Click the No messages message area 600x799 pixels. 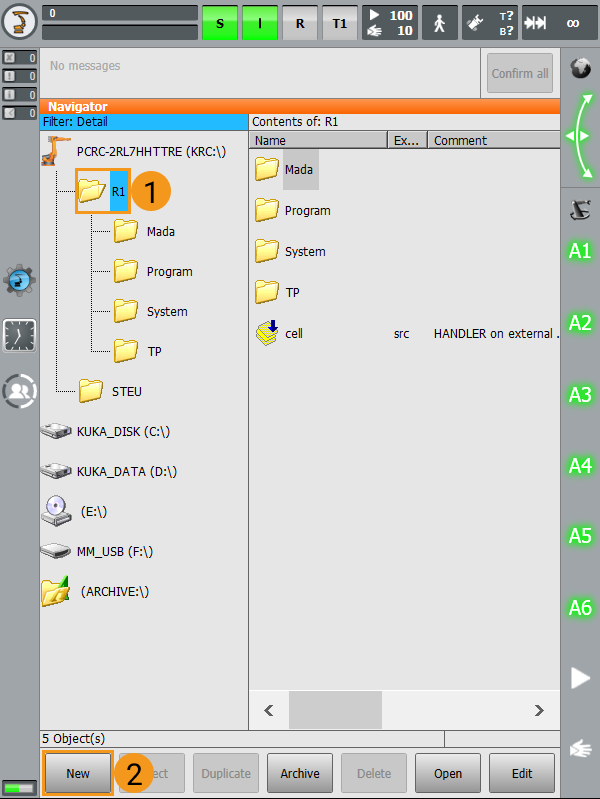pyautogui.click(x=260, y=73)
